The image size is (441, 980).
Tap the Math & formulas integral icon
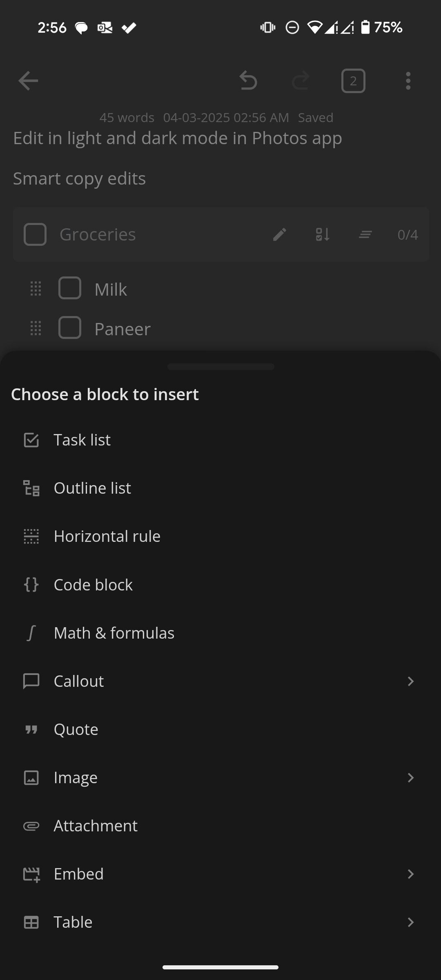coord(31,633)
